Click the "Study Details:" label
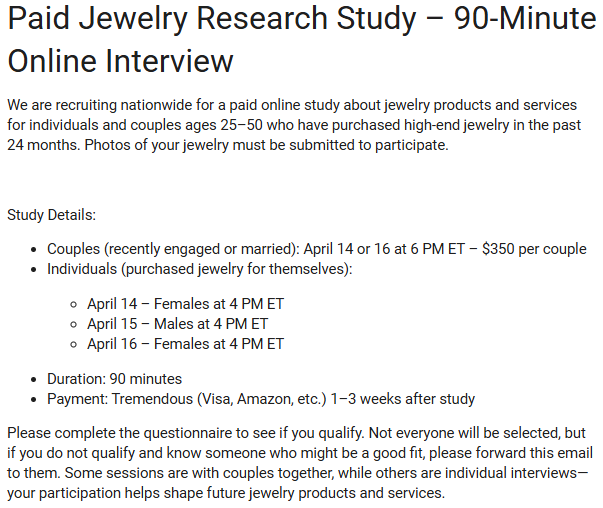 point(51,214)
